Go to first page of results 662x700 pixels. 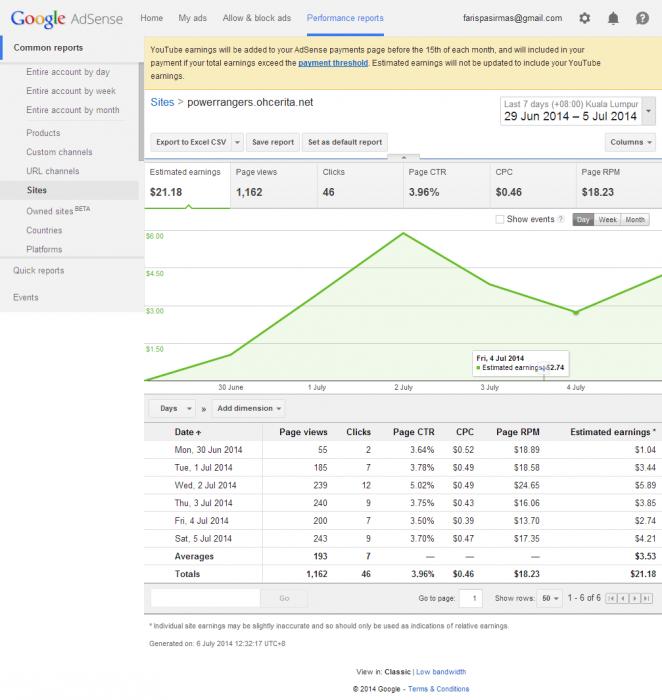tap(611, 598)
